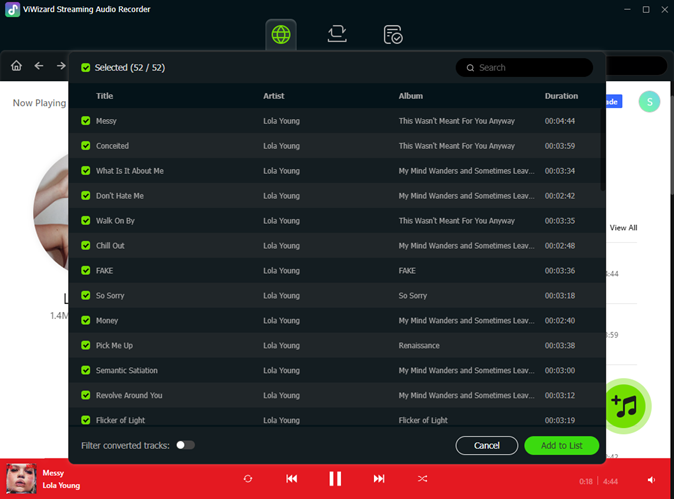Uncheck the So Sorry checkbox
This screenshot has width=674, height=499.
click(x=86, y=295)
